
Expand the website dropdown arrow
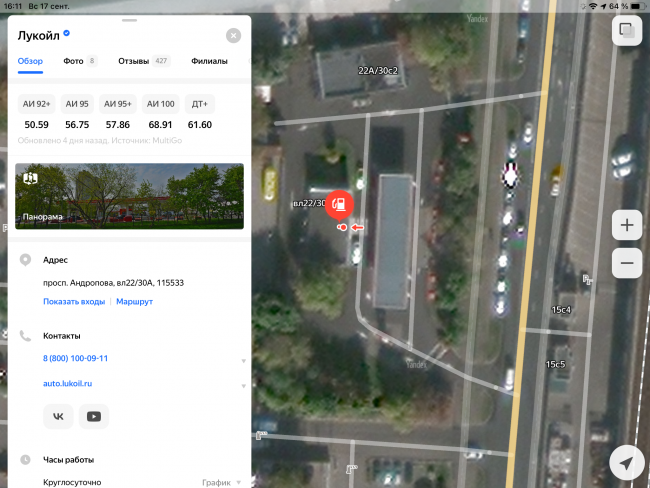[244, 386]
